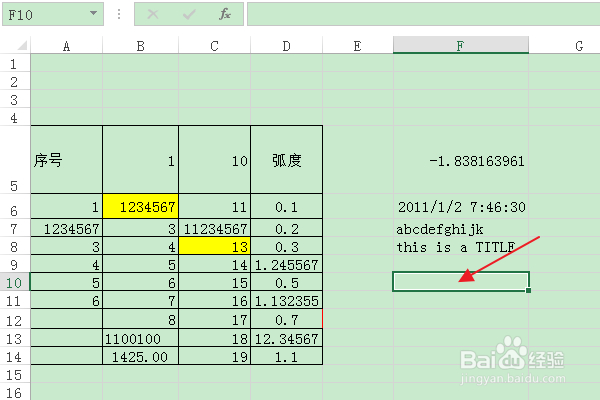This screenshot has width=600, height=400.
Task: Select row 5 header
Action: tap(15, 160)
